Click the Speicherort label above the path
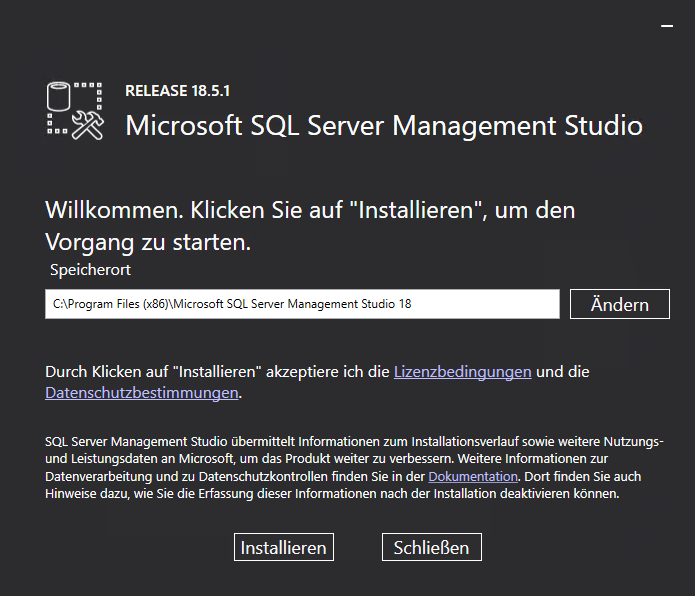This screenshot has height=596, width=695. click(90, 270)
